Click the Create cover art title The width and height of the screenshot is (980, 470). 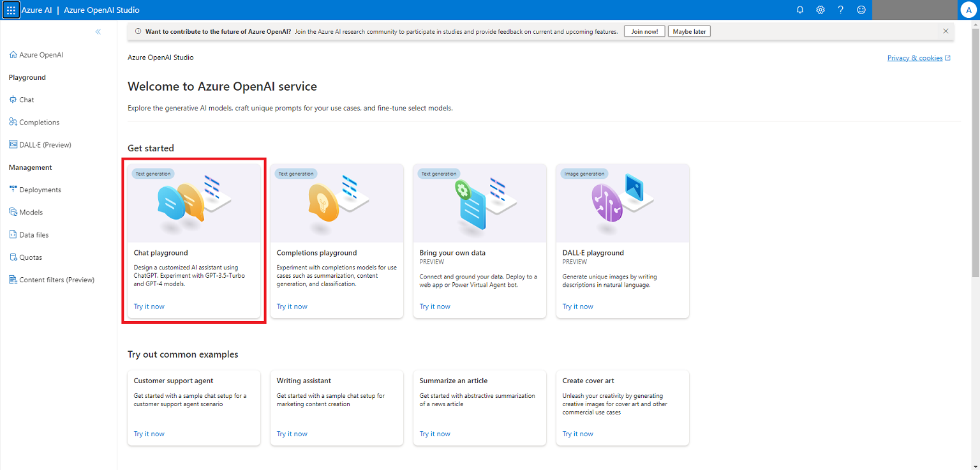coord(588,381)
